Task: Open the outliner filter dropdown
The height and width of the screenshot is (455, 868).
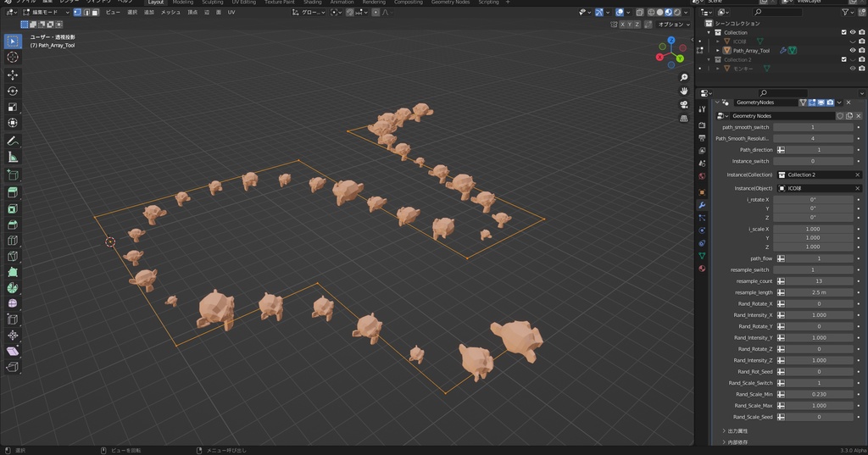Action: click(x=848, y=12)
